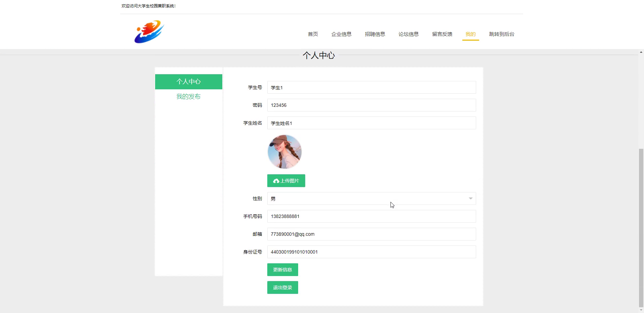Click the 个人中心 page heading

(x=319, y=55)
